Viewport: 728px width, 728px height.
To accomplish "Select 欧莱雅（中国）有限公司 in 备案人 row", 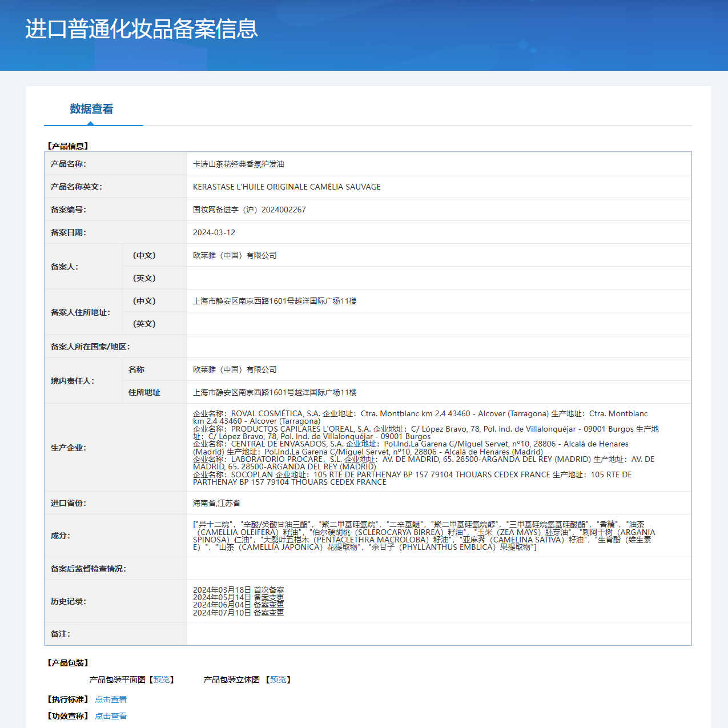I will coord(235,255).
